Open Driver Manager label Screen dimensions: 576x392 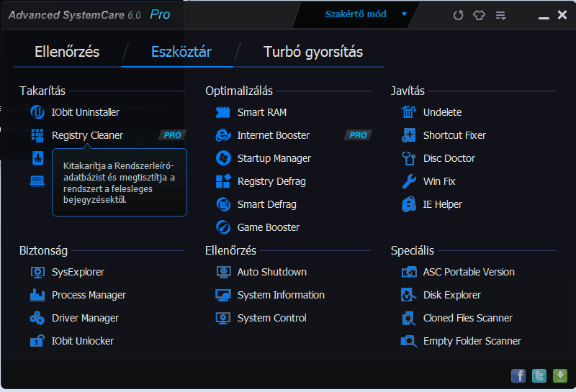85,318
